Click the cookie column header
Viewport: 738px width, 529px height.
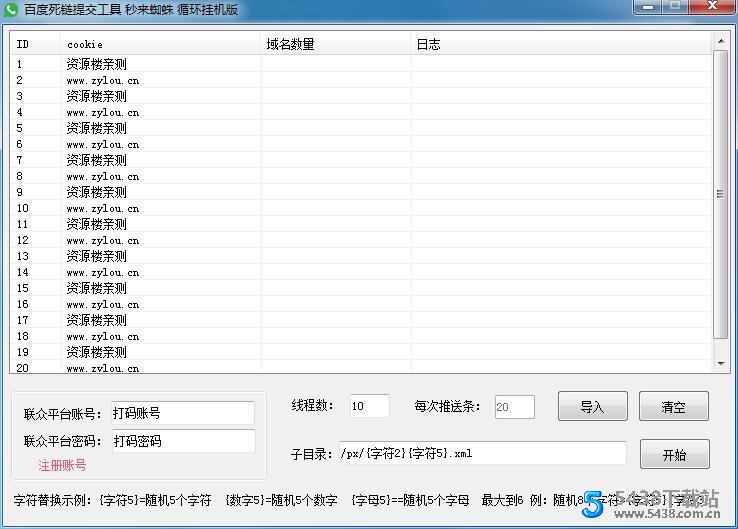(x=160, y=44)
